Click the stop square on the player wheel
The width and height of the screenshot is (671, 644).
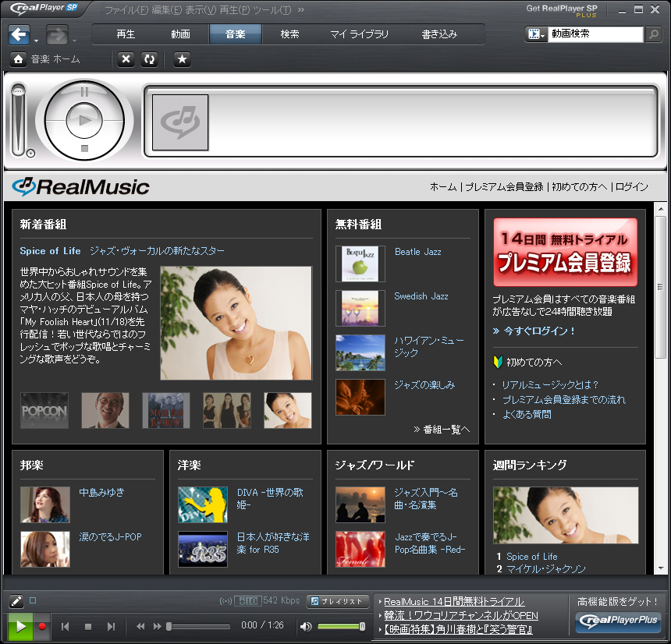pos(84,148)
